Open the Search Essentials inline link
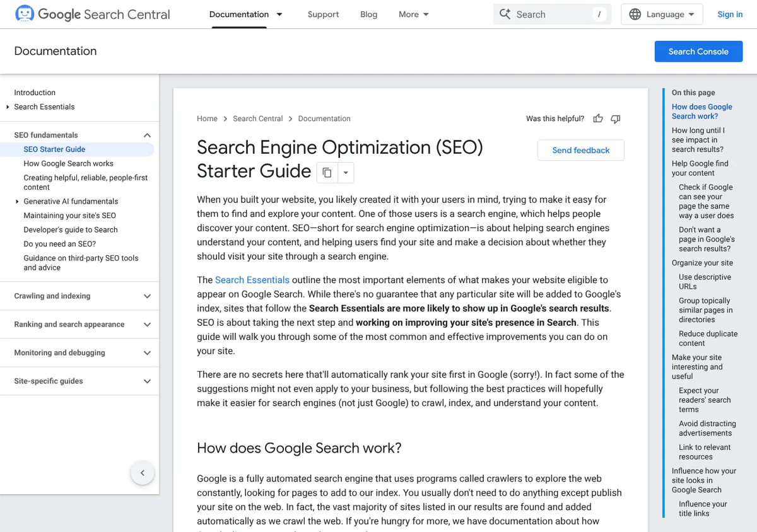 point(252,280)
